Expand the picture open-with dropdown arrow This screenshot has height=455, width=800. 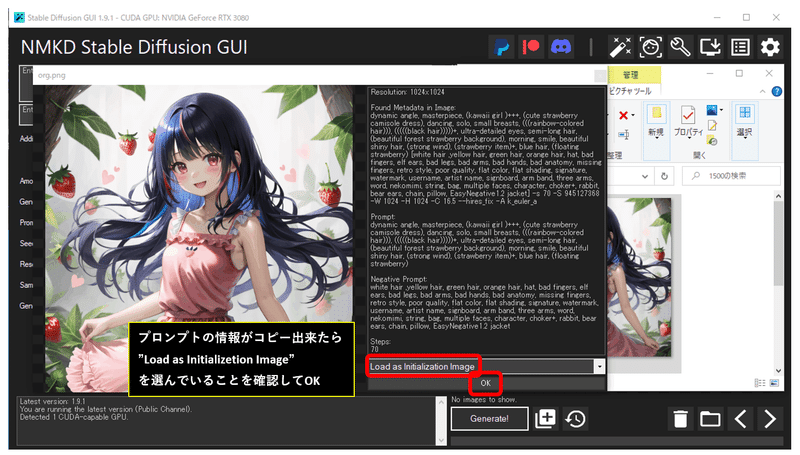[x=721, y=110]
